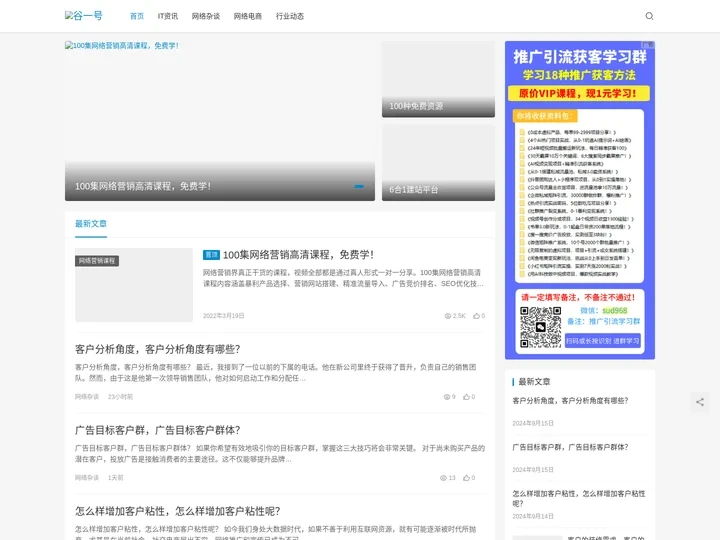
Task: Click views eye icon on 100集网络营销 article
Action: (x=448, y=316)
